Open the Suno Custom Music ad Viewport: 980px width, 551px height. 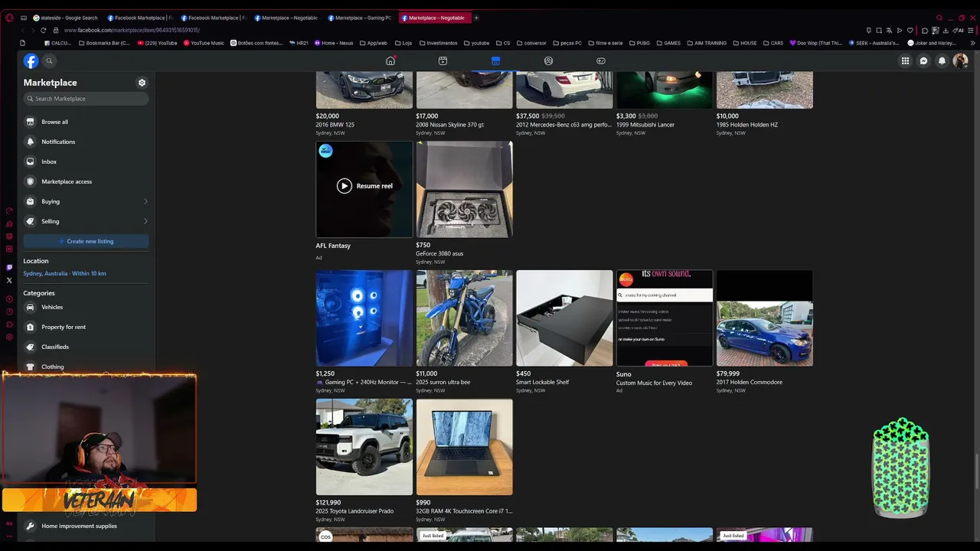[665, 318]
